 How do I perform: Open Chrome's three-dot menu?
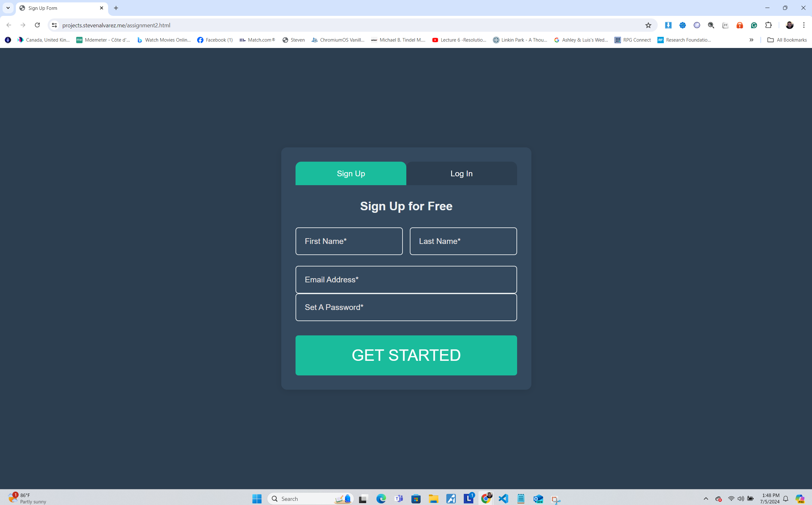coord(804,25)
